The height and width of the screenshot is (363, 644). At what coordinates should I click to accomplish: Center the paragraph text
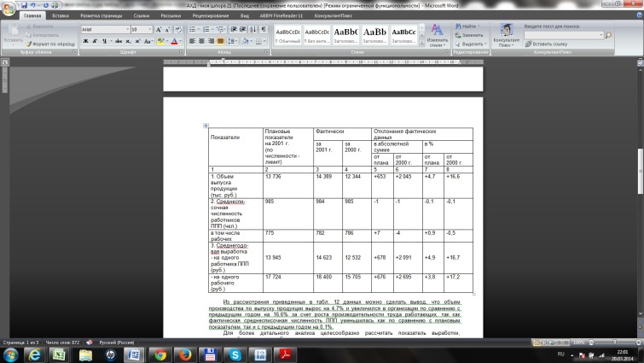pyautogui.click(x=201, y=41)
